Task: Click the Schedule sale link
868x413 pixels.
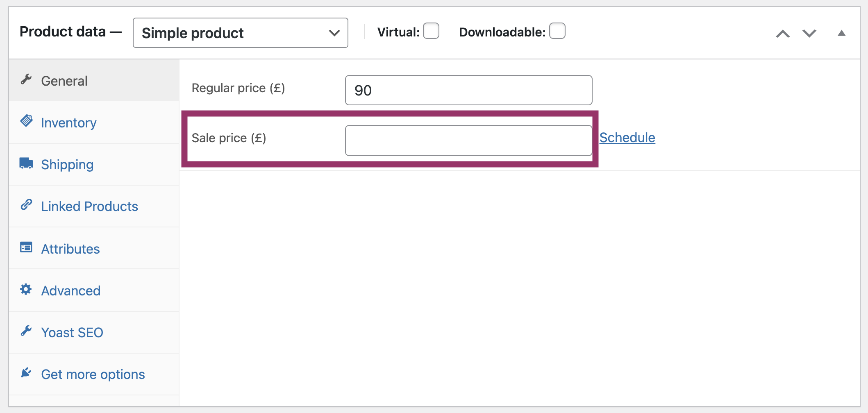Action: [627, 138]
